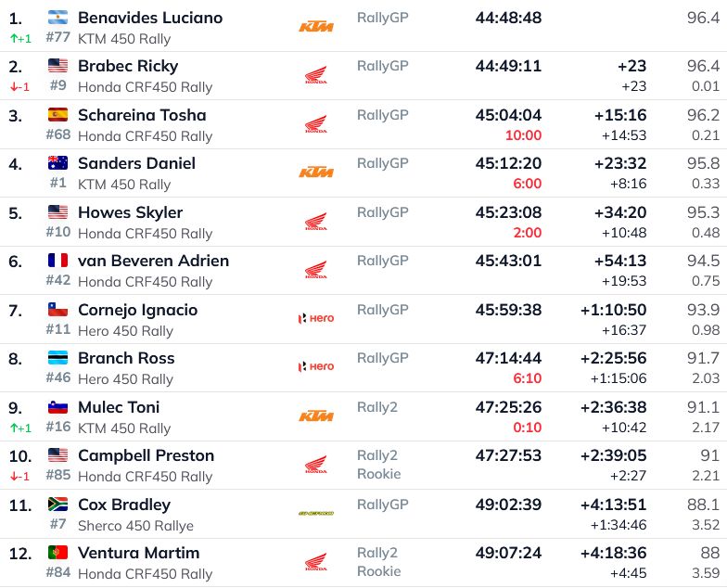
Task: Click the Spanish flag next to Schareina Tosha
Action: (x=58, y=115)
